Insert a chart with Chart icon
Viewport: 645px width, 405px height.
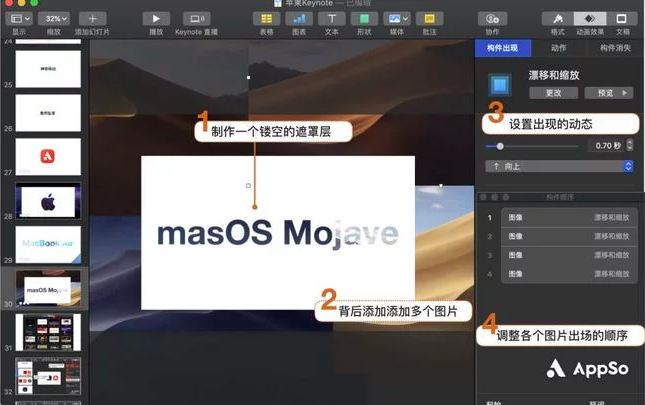pos(299,19)
